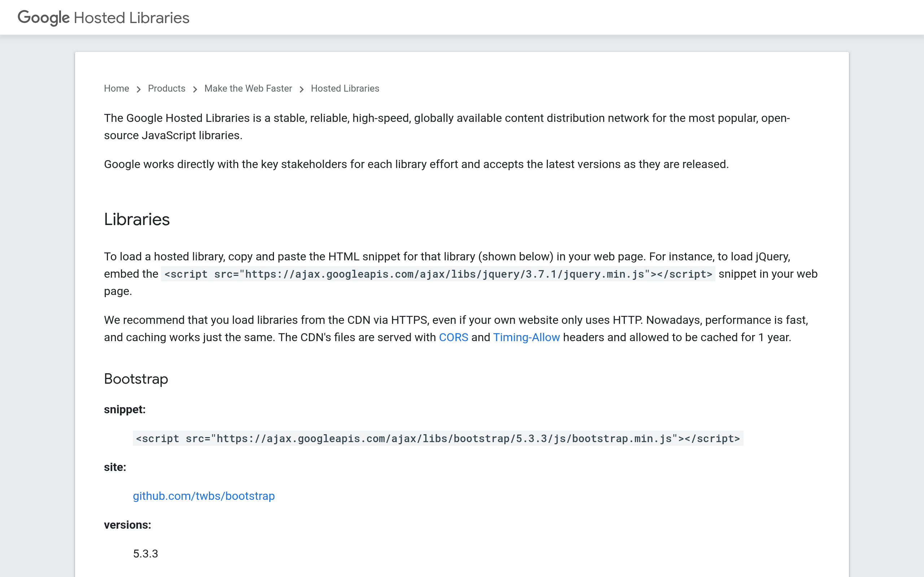924x577 pixels.
Task: Select the Hosted Libraries breadcrumb item
Action: tap(345, 89)
